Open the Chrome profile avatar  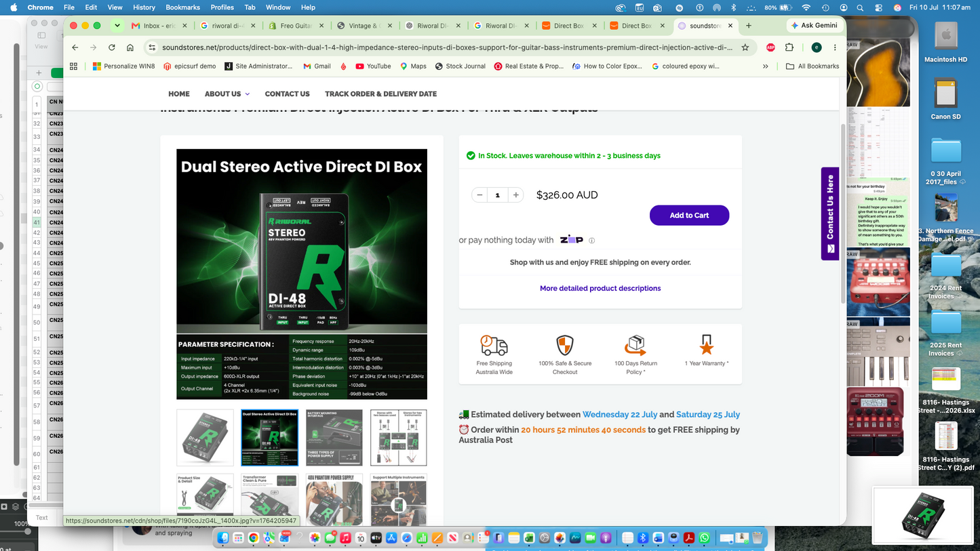[x=817, y=47]
